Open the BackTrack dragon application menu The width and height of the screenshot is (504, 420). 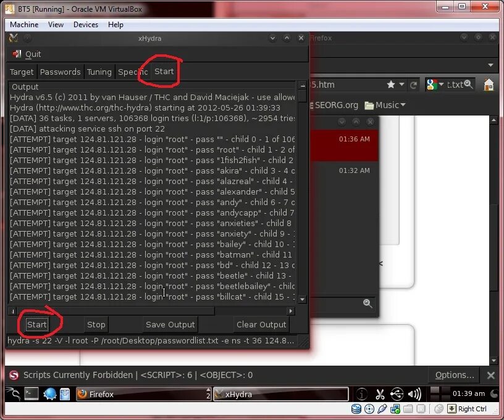tap(14, 394)
